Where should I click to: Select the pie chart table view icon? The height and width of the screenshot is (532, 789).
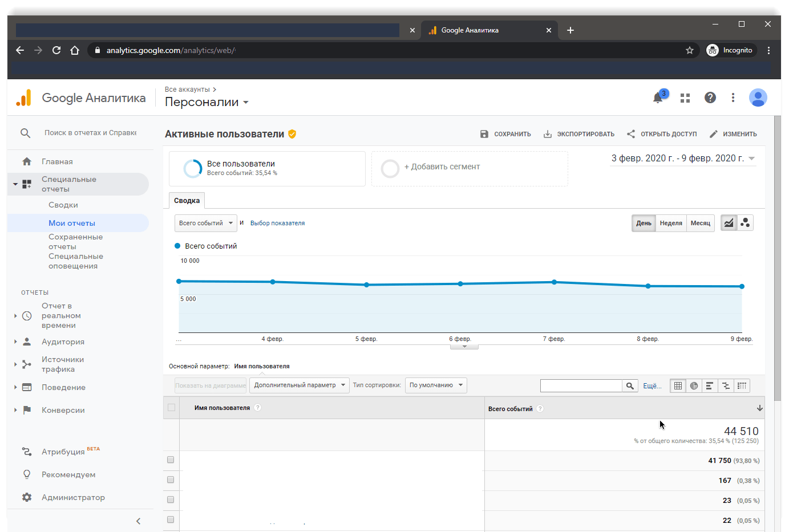[x=694, y=386]
